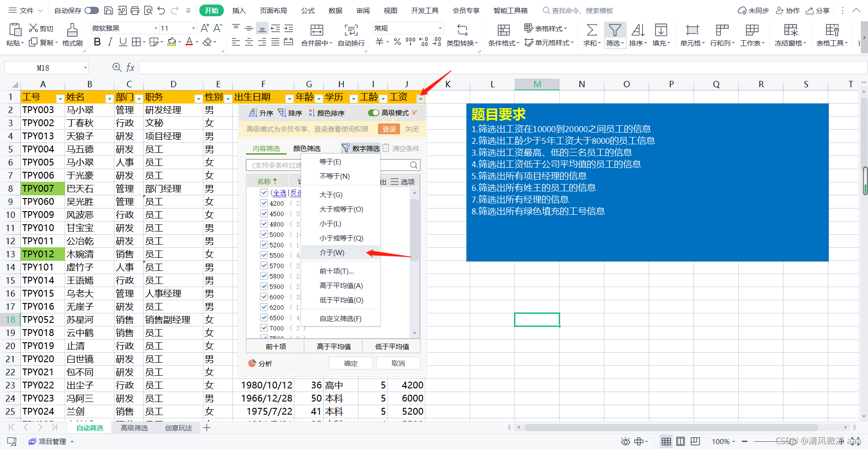The image size is (868, 449).
Task: Open the Name Box dropdown arrow
Action: pyautogui.click(x=85, y=68)
